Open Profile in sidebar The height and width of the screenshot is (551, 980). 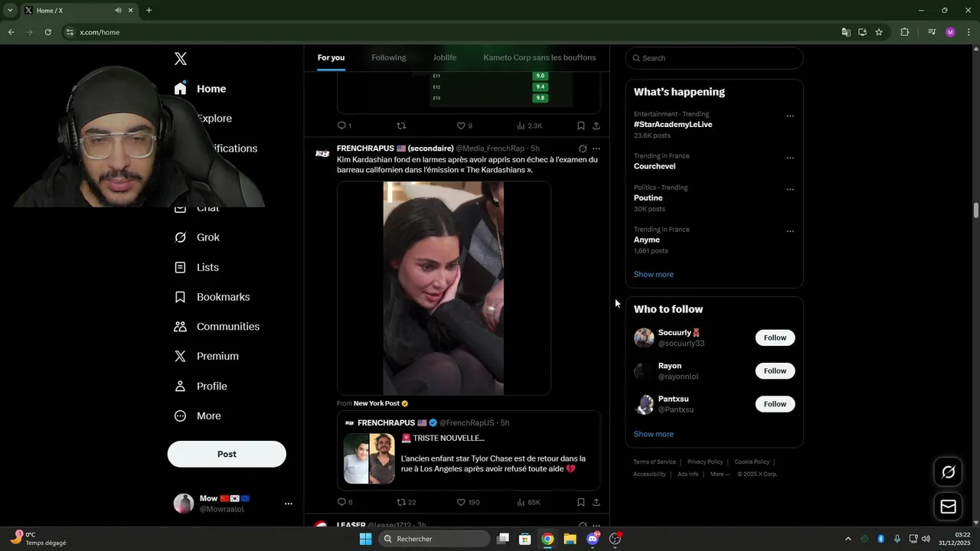point(201,386)
